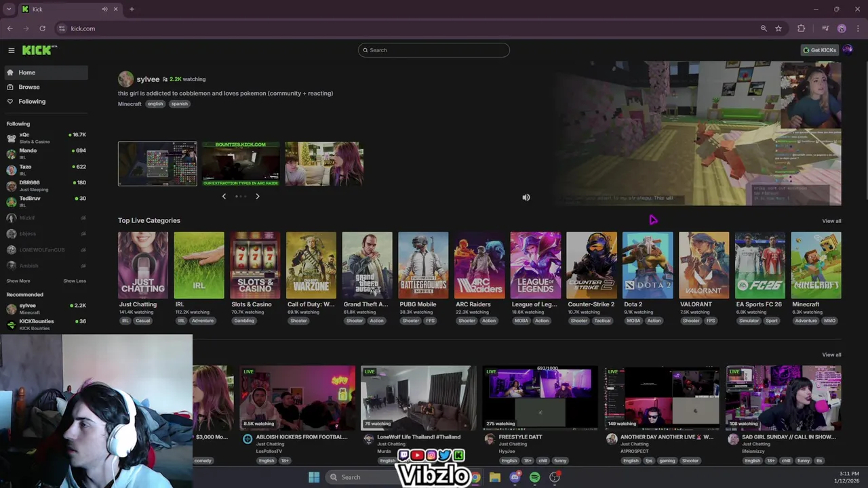
Task: Open the browser zoom control in the address bar
Action: (x=764, y=28)
